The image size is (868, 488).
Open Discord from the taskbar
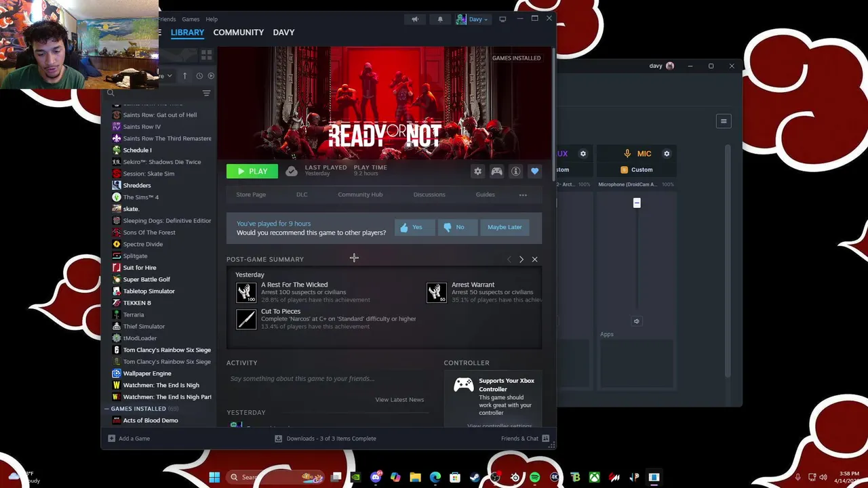click(376, 477)
